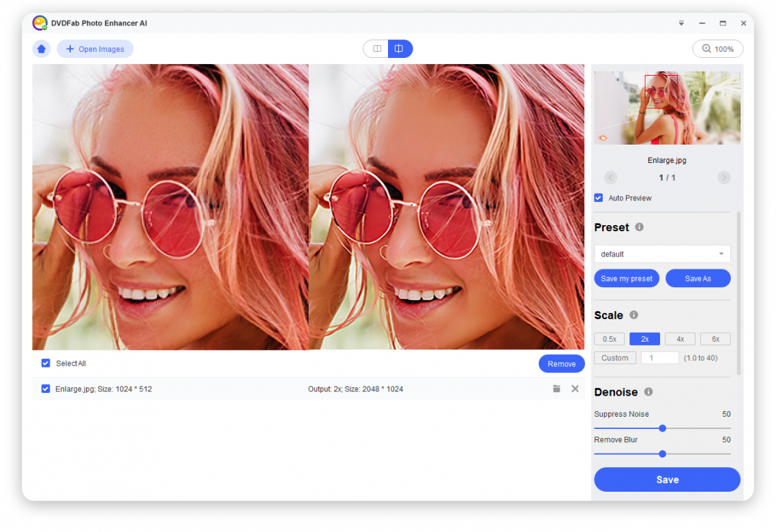
Task: Click the Home icon button
Action: pos(42,49)
